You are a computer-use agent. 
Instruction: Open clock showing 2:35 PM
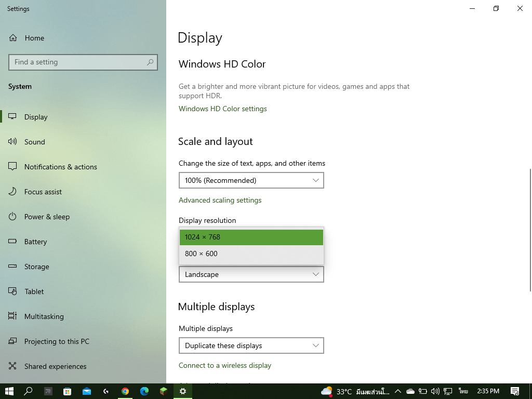click(488, 391)
